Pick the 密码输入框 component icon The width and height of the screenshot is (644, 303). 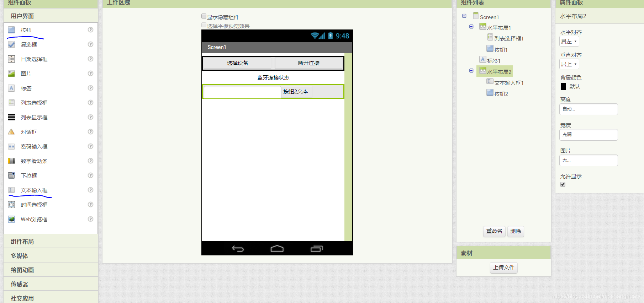pos(11,146)
